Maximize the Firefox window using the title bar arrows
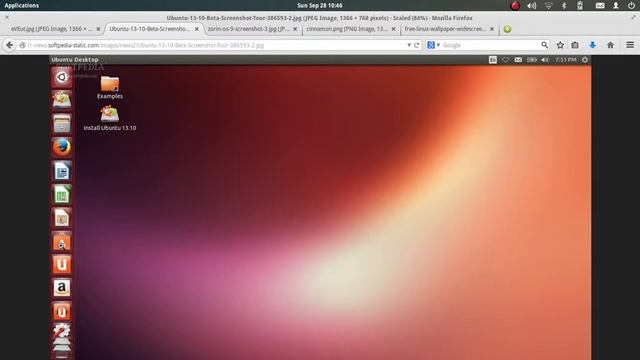 pos(633,17)
